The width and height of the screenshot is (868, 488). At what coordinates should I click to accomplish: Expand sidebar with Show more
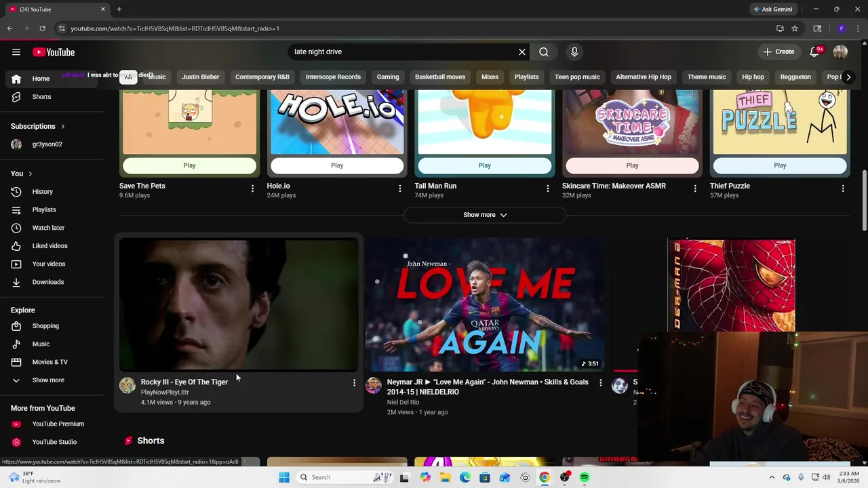point(48,380)
